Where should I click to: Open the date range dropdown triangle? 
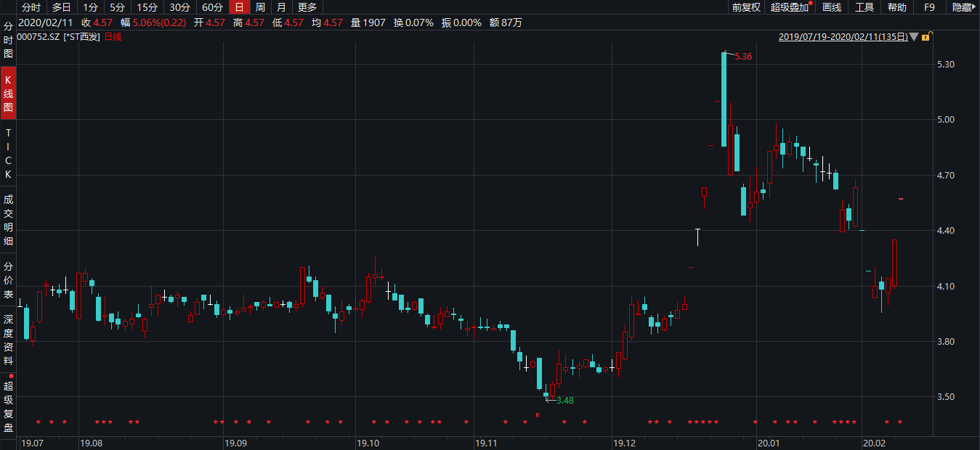(915, 36)
